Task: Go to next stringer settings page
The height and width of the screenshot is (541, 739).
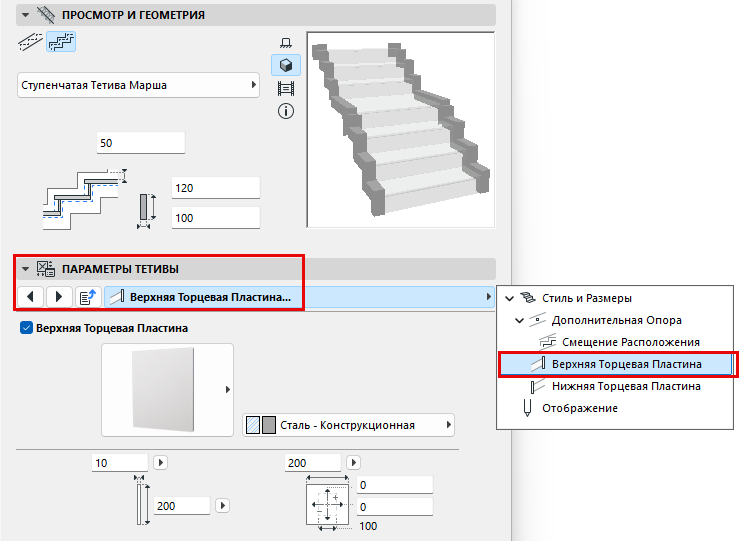Action: click(x=59, y=297)
